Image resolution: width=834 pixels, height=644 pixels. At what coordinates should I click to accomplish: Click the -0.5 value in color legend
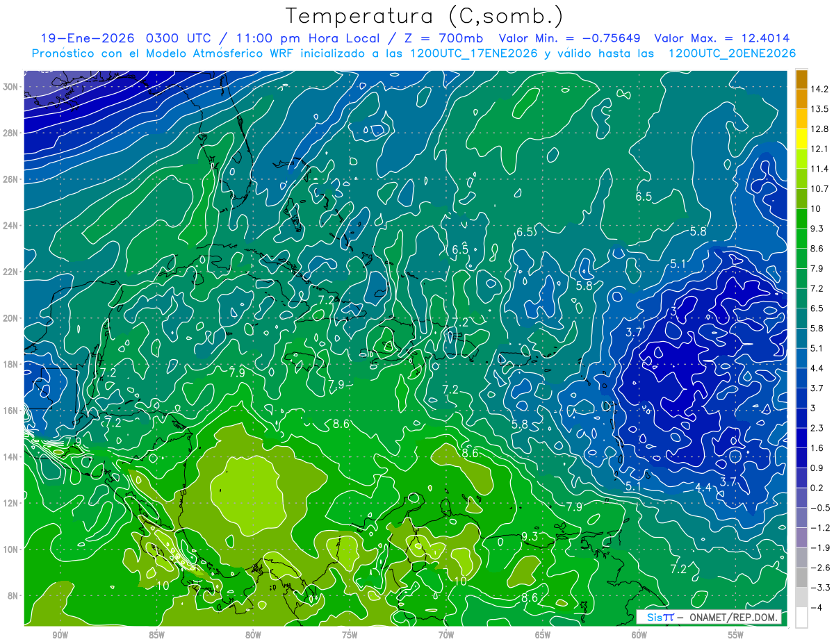coord(819,508)
